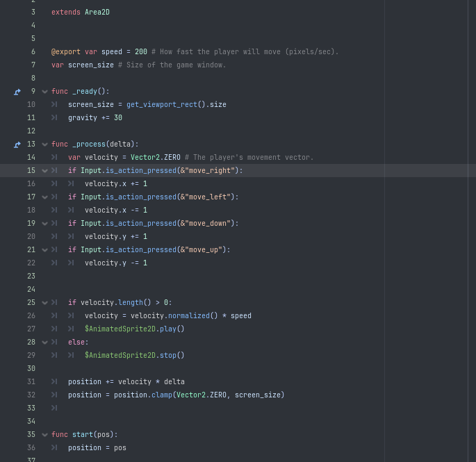Click line number 6 in the gutter
This screenshot has width=476, height=462.
33,52
